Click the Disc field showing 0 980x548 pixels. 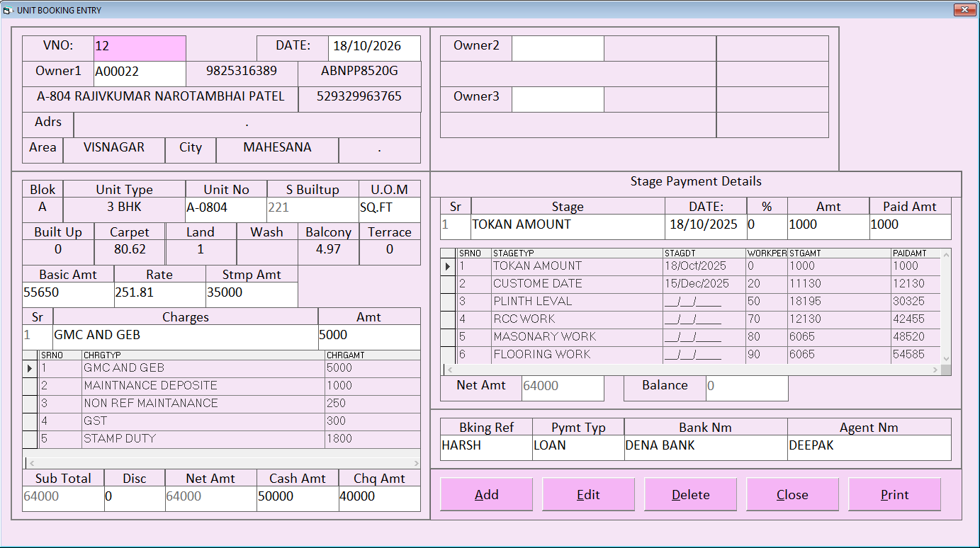[x=135, y=498]
